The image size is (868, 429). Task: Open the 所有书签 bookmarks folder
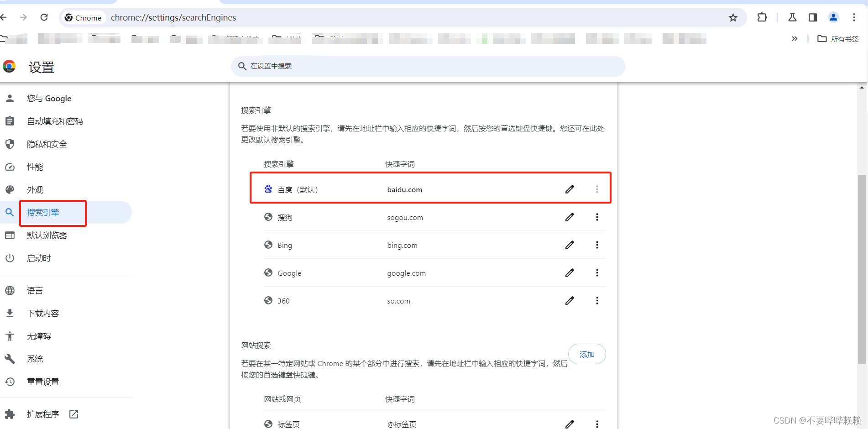tap(838, 39)
